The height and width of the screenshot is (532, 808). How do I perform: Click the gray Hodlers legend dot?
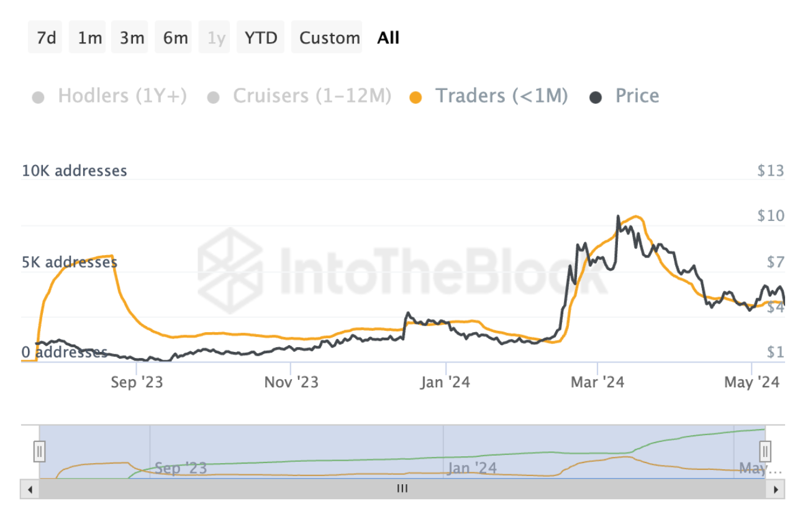39,97
